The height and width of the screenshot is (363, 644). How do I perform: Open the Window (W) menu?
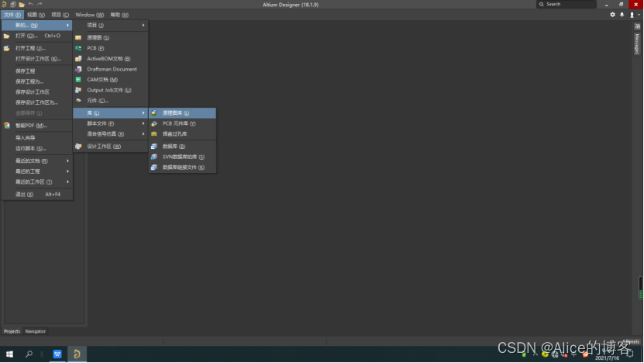click(x=90, y=15)
